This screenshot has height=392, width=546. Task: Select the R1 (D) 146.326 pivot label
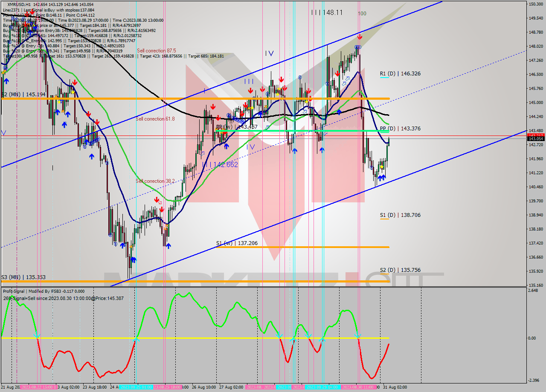(x=400, y=74)
